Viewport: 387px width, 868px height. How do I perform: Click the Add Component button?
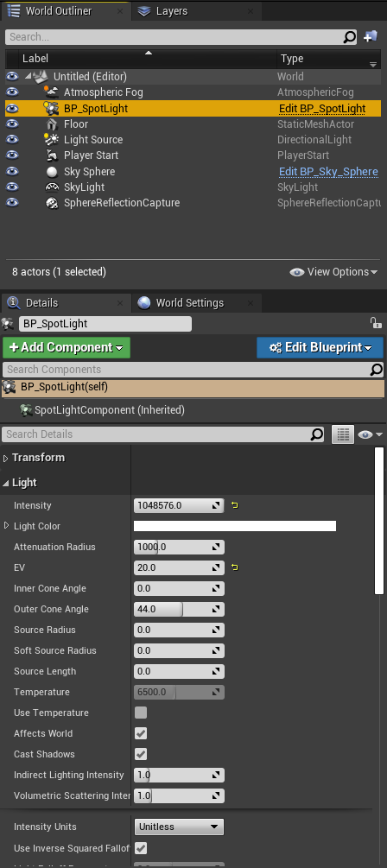(x=67, y=348)
